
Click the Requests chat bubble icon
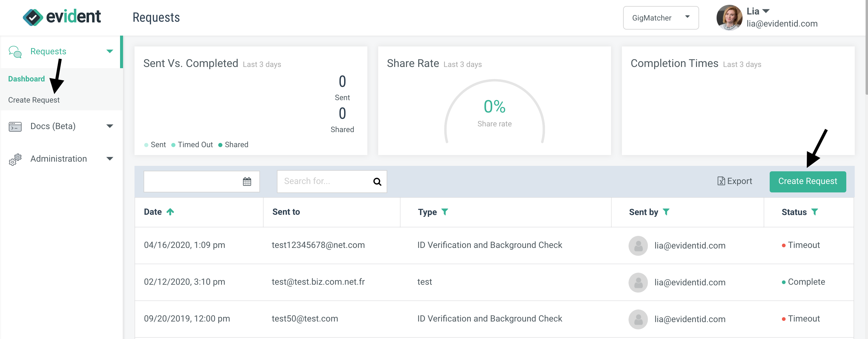[x=15, y=52]
